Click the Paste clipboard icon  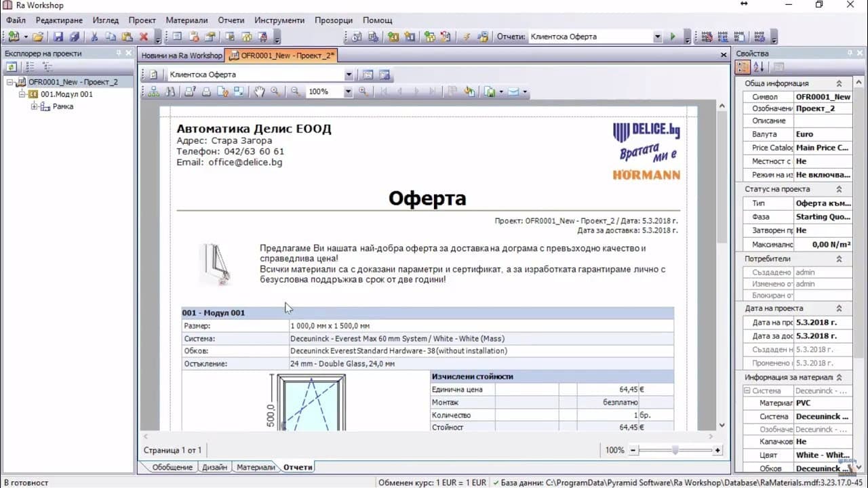[127, 37]
